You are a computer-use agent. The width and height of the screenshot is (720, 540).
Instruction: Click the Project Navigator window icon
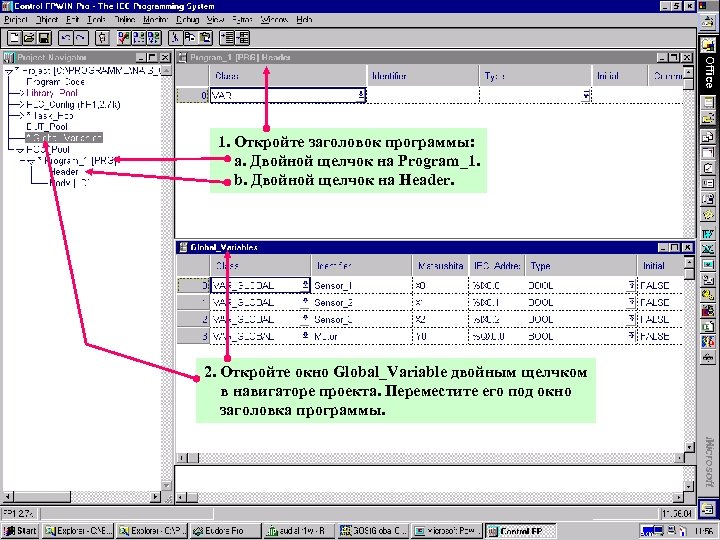coord(9,57)
